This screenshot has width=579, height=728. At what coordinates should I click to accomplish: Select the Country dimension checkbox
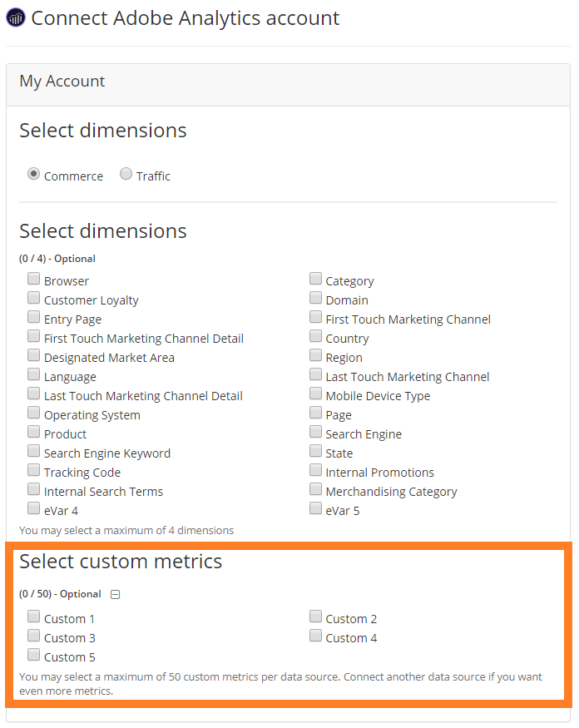point(315,337)
